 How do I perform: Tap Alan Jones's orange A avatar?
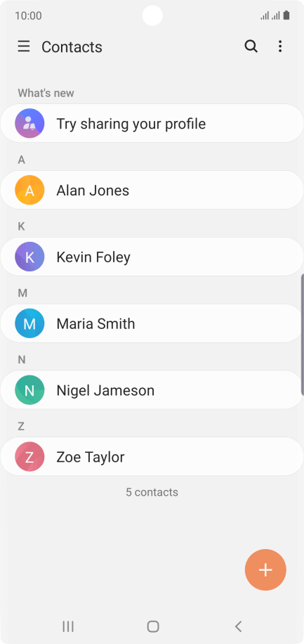pos(29,190)
